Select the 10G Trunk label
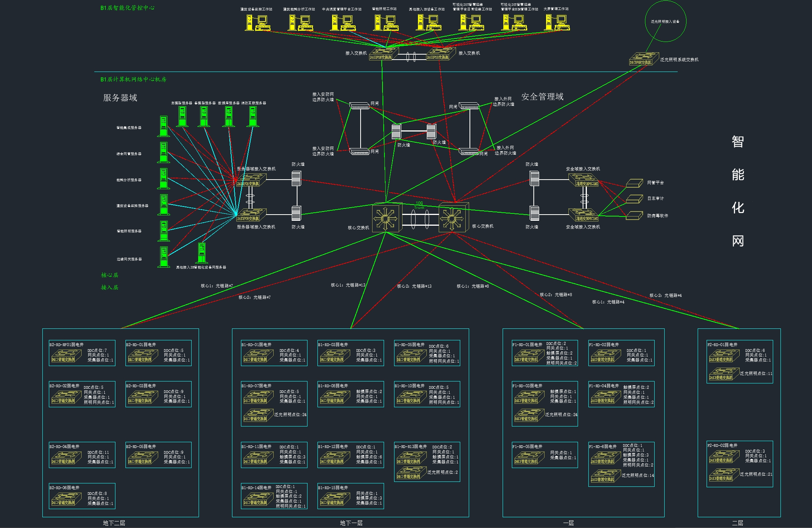812x528 pixels. [419, 205]
